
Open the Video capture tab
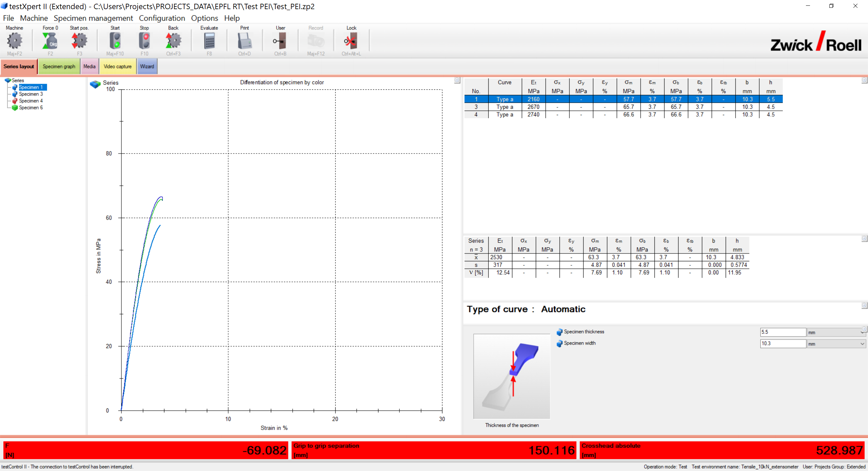tap(117, 66)
